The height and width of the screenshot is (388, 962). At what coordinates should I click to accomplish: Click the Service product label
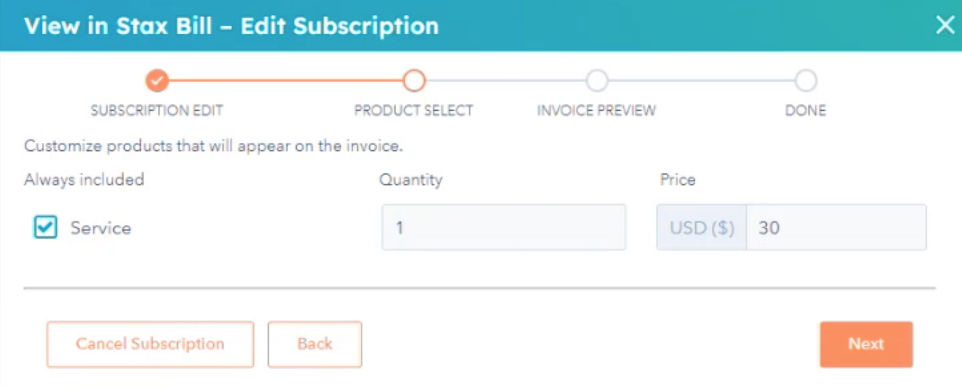point(101,228)
